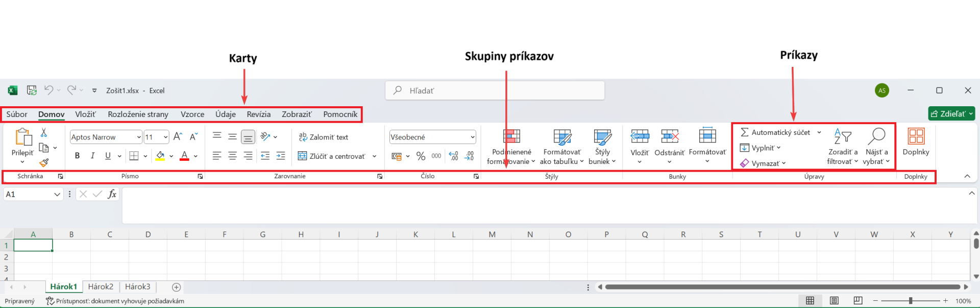Toggle Zalomiť text wrap

point(323,137)
